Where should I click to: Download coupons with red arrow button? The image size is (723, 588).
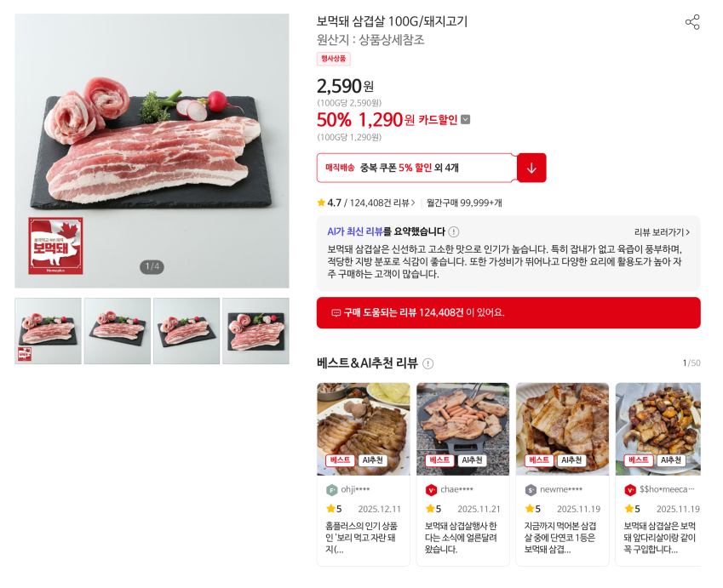coord(531,168)
